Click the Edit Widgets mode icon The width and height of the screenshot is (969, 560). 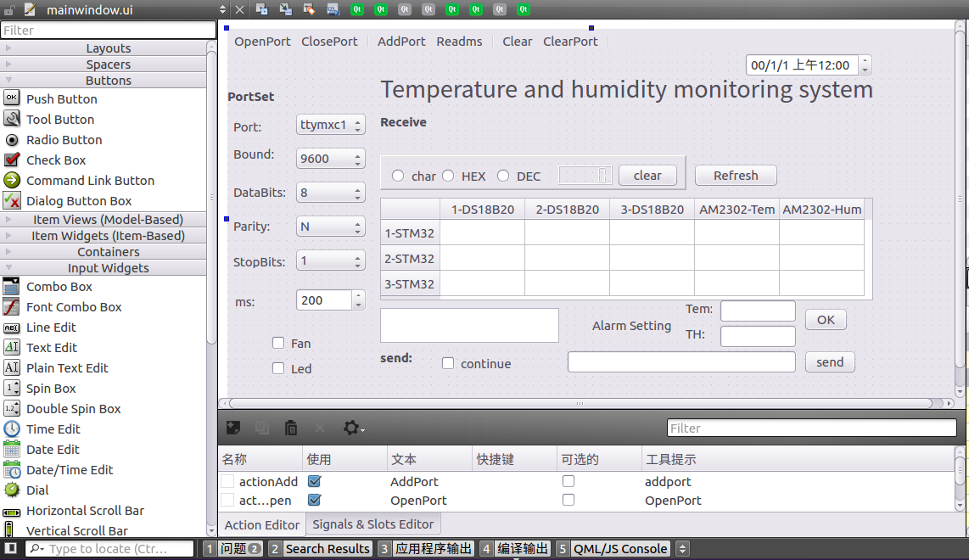262,9
